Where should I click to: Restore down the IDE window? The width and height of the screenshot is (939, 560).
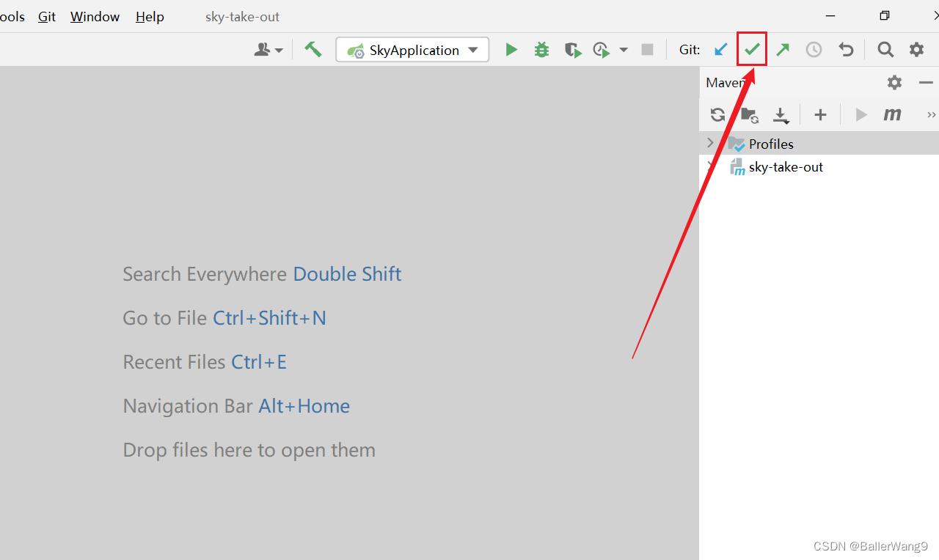click(885, 15)
